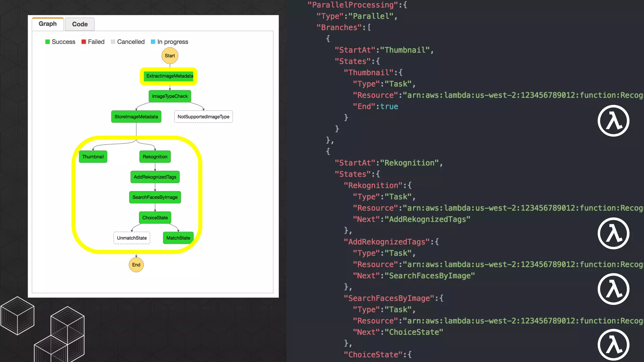Click the End circle node

136,265
